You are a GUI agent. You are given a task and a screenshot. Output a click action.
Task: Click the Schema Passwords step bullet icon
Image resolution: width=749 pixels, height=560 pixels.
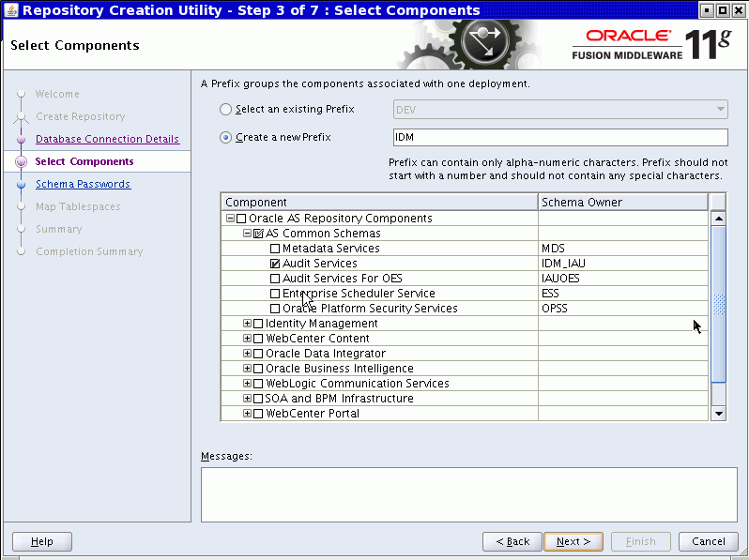point(21,184)
